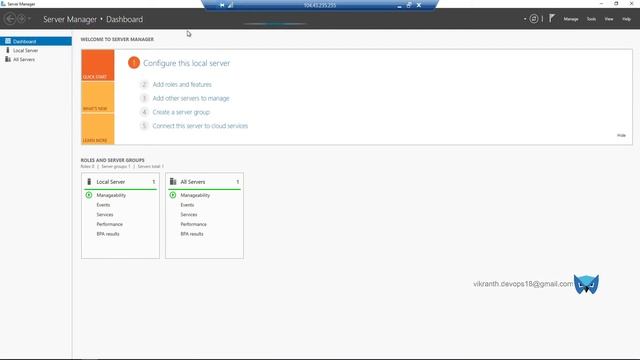Hide the welcome tile
The image size is (640, 360).
click(621, 136)
